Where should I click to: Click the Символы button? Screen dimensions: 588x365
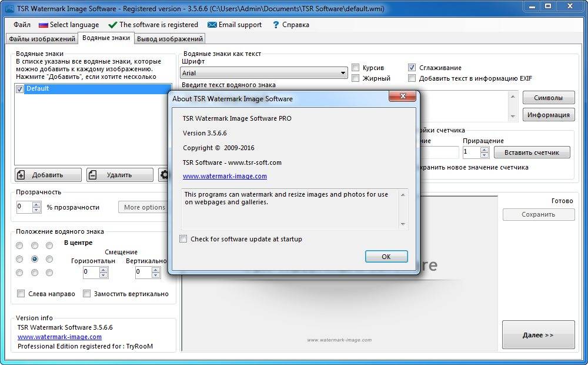point(548,98)
